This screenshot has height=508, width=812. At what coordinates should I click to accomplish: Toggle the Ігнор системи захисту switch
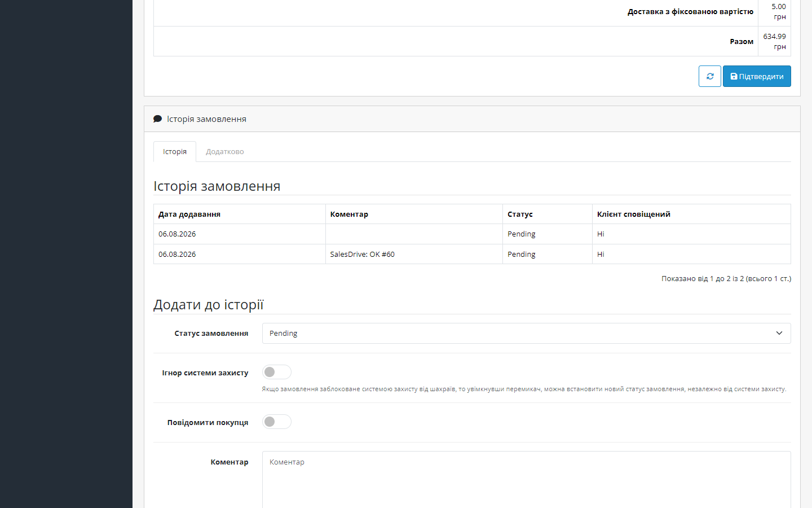pyautogui.click(x=277, y=372)
